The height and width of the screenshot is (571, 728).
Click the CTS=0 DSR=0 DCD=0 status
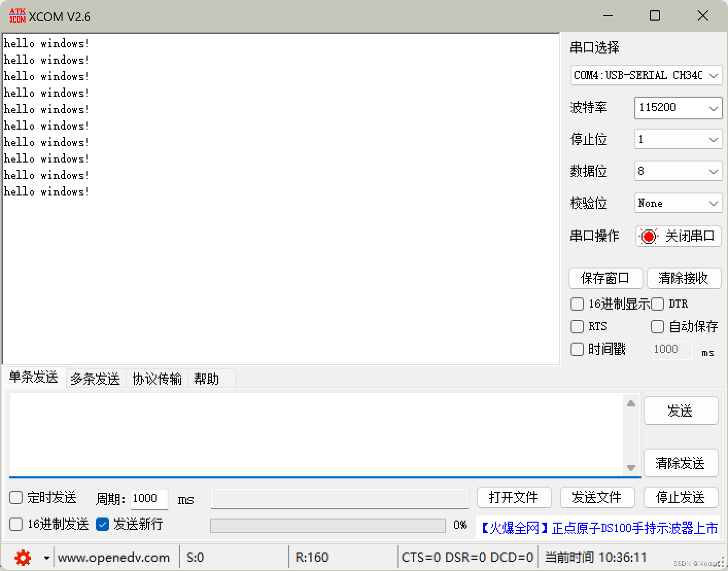[x=467, y=558]
